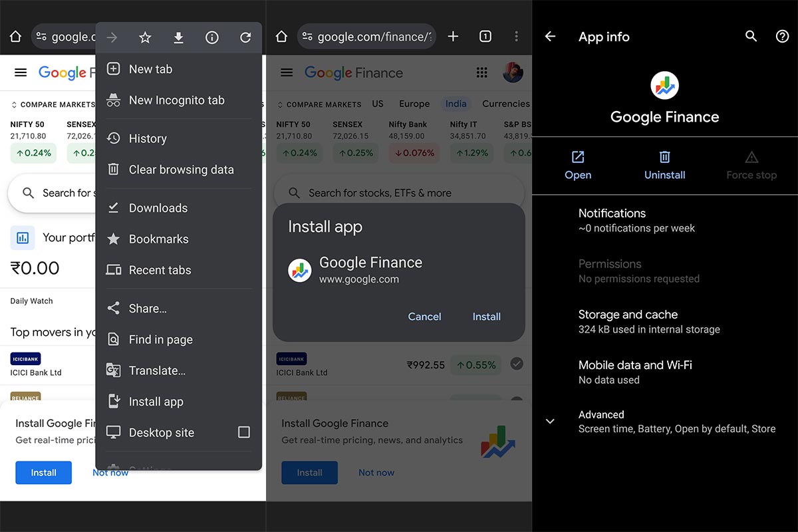The image size is (798, 532).
Task: Click Google Finance app icon in App info
Action: coord(664,85)
